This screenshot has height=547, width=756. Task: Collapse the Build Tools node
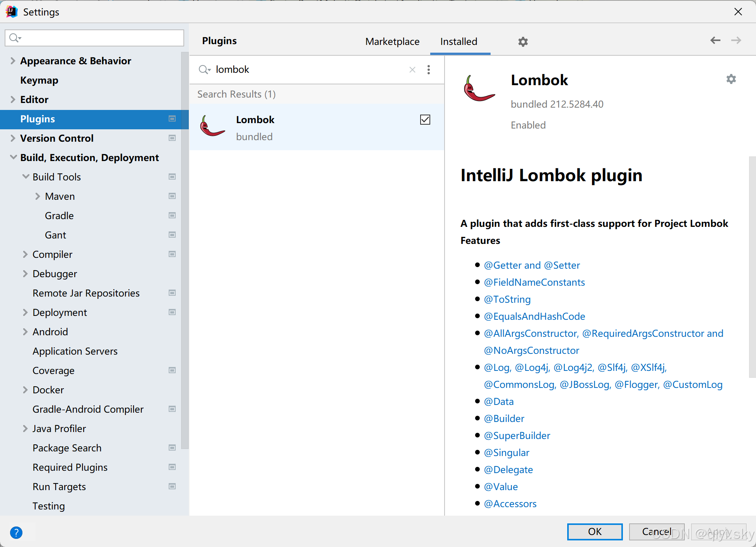tap(26, 177)
